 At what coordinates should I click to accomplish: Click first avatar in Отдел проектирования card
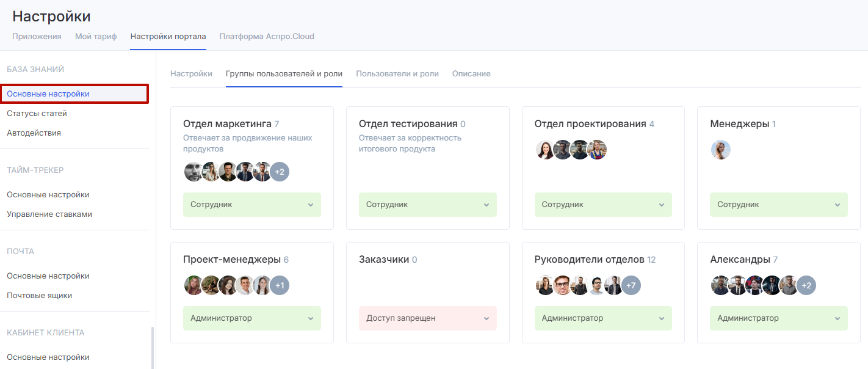(x=545, y=150)
